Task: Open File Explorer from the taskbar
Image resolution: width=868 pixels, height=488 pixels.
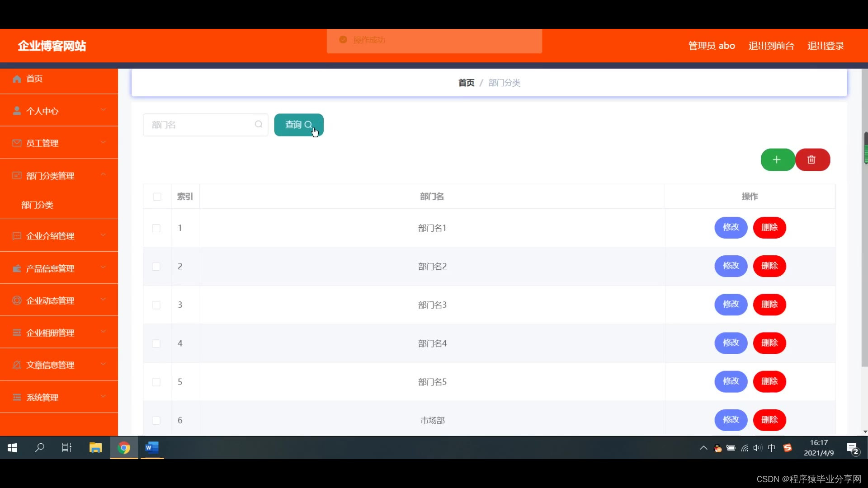Action: pos(95,448)
